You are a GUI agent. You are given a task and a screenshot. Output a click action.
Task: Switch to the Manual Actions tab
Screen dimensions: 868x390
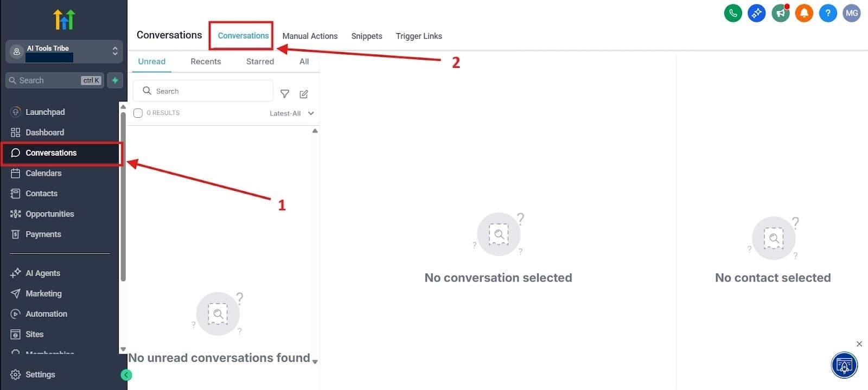tap(310, 36)
